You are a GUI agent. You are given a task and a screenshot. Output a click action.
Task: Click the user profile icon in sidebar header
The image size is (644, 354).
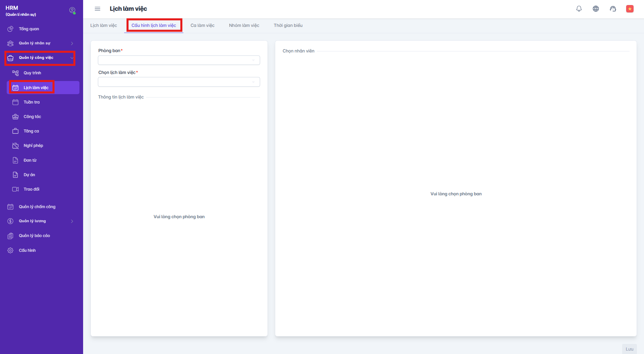(72, 10)
